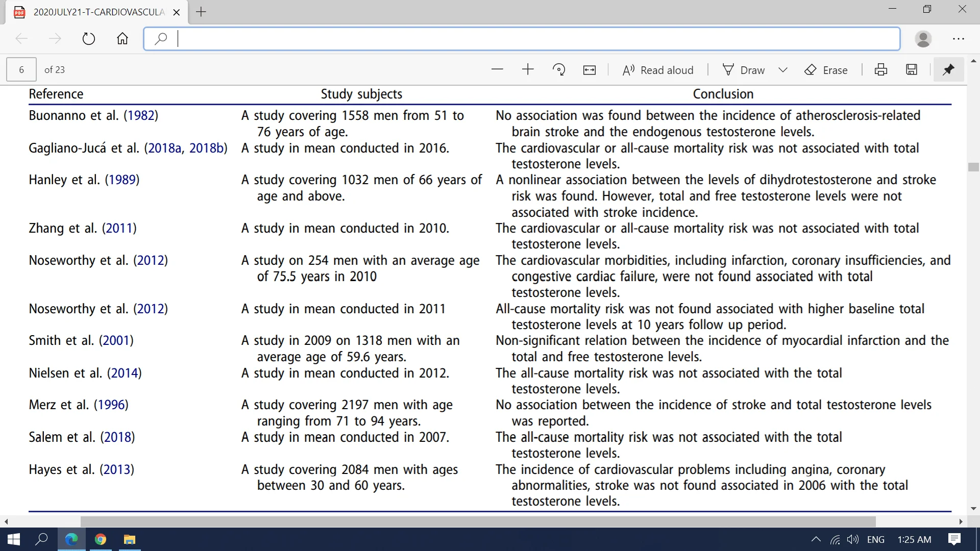Focus the address bar input

[x=522, y=39]
